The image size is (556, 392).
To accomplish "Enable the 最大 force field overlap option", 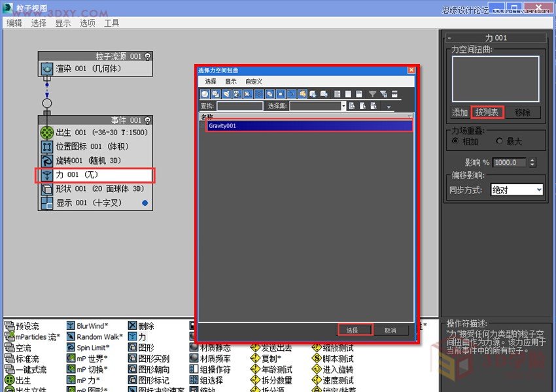I will pyautogui.click(x=499, y=141).
